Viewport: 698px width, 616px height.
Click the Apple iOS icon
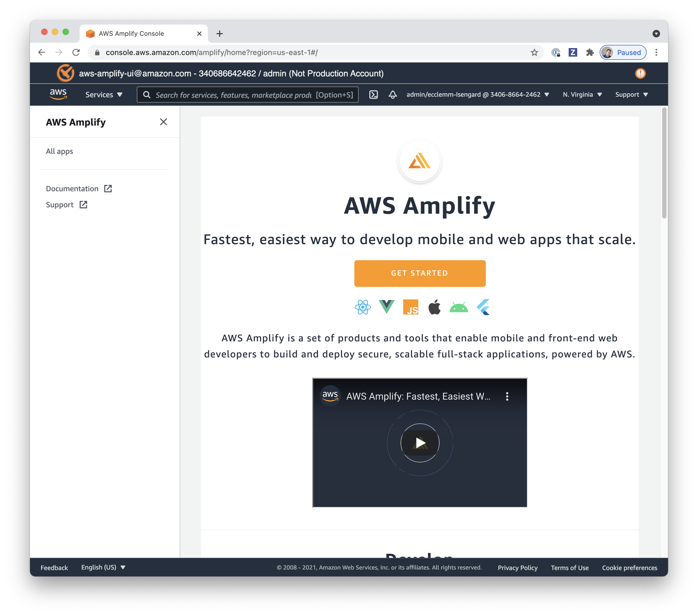point(434,307)
